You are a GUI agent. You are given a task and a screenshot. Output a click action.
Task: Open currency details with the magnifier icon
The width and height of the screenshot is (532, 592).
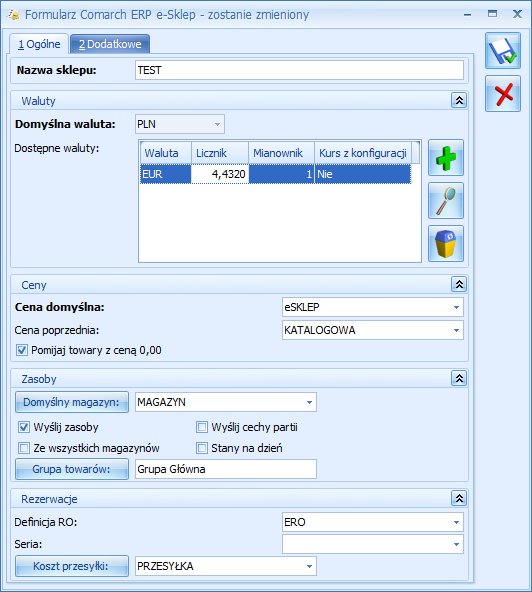click(446, 200)
